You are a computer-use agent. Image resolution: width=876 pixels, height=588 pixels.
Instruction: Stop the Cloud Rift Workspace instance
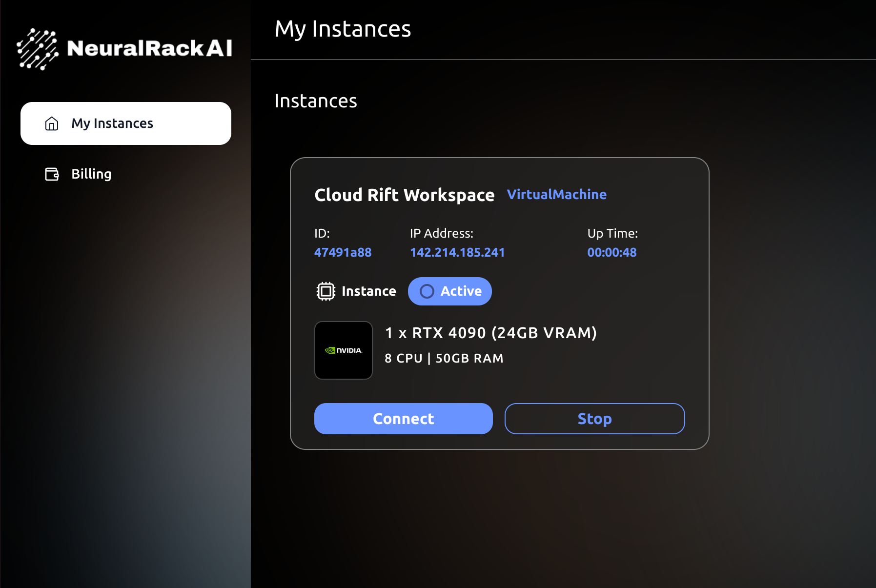click(x=594, y=419)
